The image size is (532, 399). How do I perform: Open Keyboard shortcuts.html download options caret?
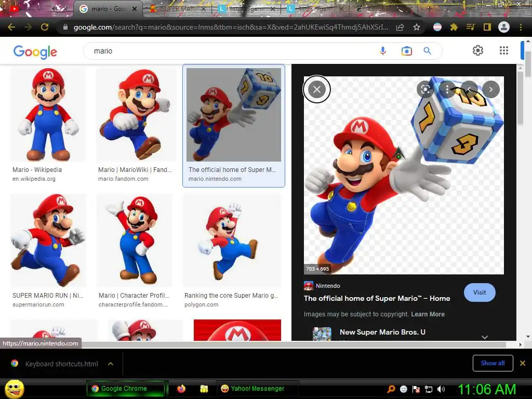pos(110,364)
